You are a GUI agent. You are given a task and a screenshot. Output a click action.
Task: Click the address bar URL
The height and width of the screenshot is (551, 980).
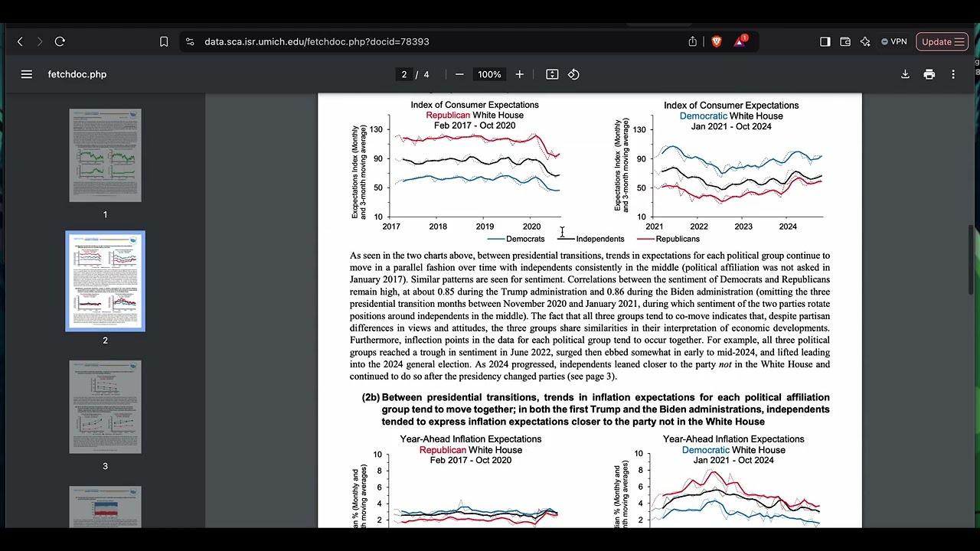[x=316, y=42]
